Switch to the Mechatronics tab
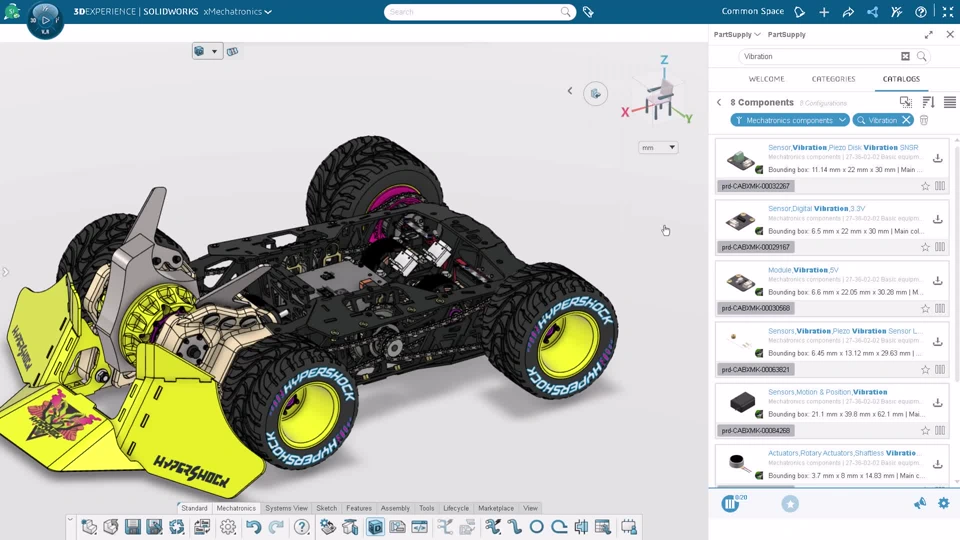 [236, 508]
